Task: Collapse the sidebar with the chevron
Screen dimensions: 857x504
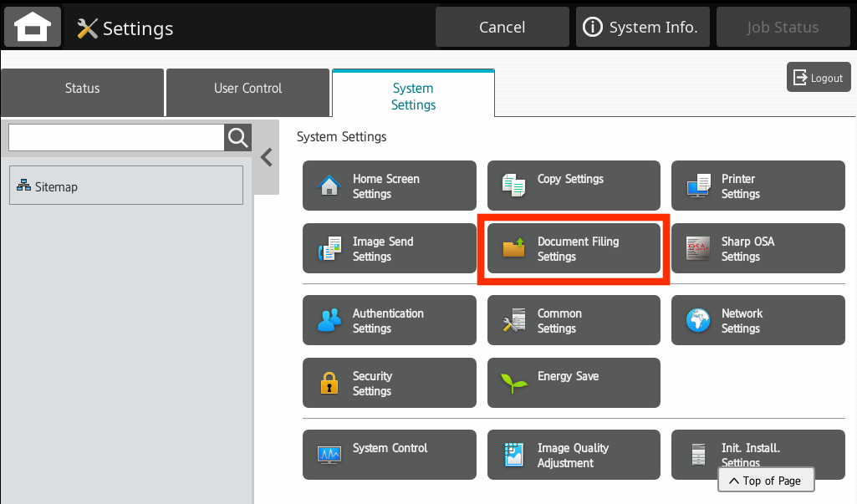Action: [x=266, y=156]
